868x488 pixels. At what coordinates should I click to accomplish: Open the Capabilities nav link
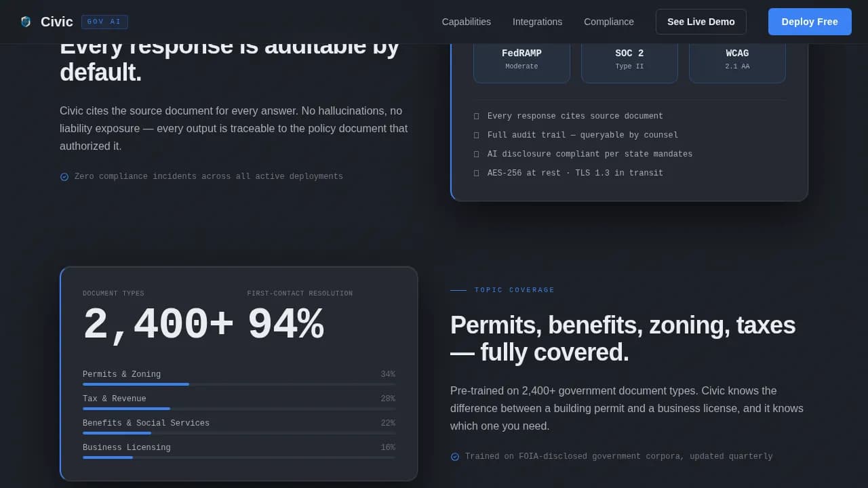(467, 22)
